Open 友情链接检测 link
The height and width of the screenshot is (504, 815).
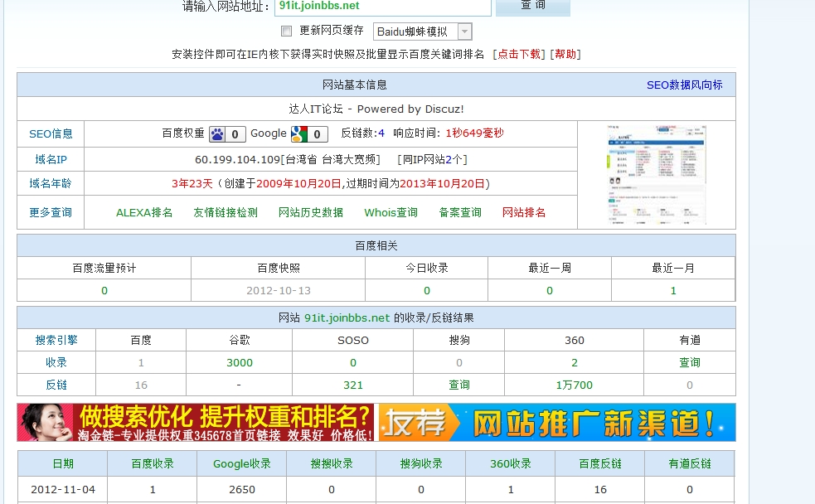click(226, 212)
